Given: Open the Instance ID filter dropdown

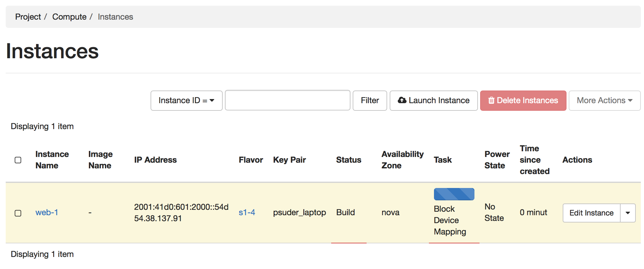Looking at the screenshot, I should click(187, 101).
